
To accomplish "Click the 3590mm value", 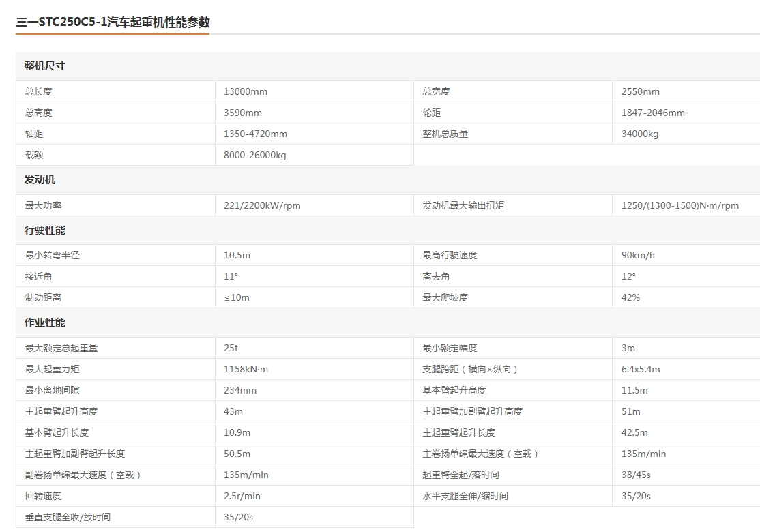I will coord(243,113).
